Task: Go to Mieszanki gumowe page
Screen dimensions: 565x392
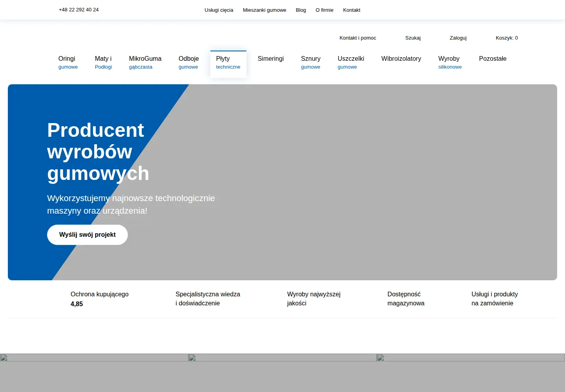Action: tap(264, 10)
